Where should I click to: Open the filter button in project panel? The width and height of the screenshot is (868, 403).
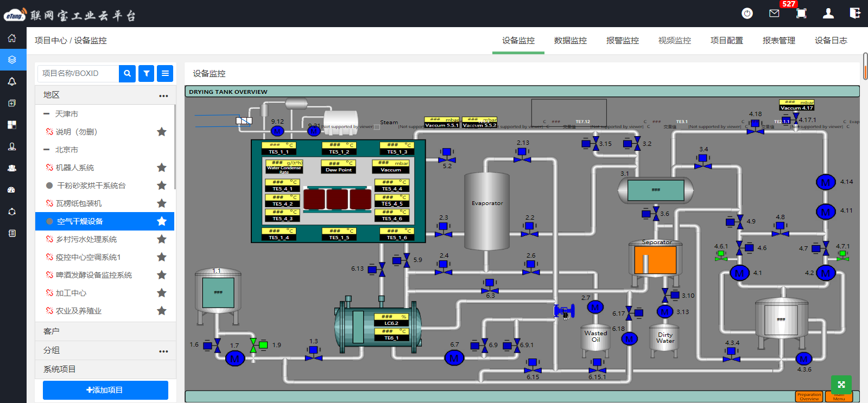(x=147, y=73)
